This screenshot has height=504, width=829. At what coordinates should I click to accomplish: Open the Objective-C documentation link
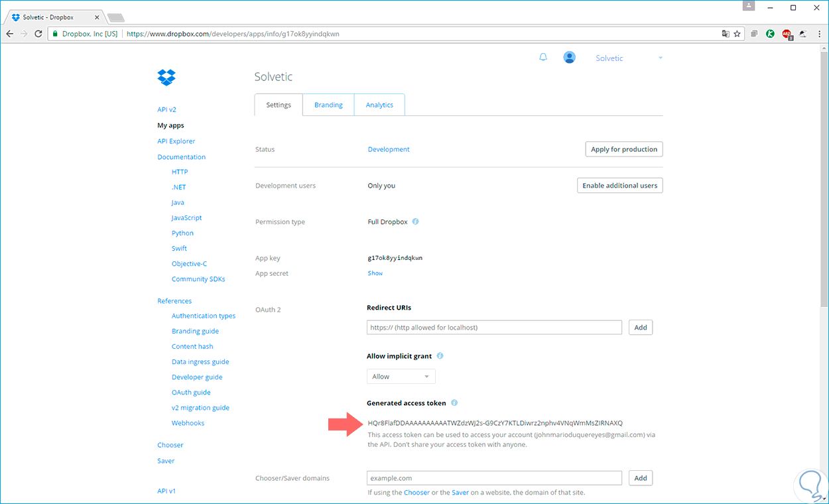click(189, 264)
